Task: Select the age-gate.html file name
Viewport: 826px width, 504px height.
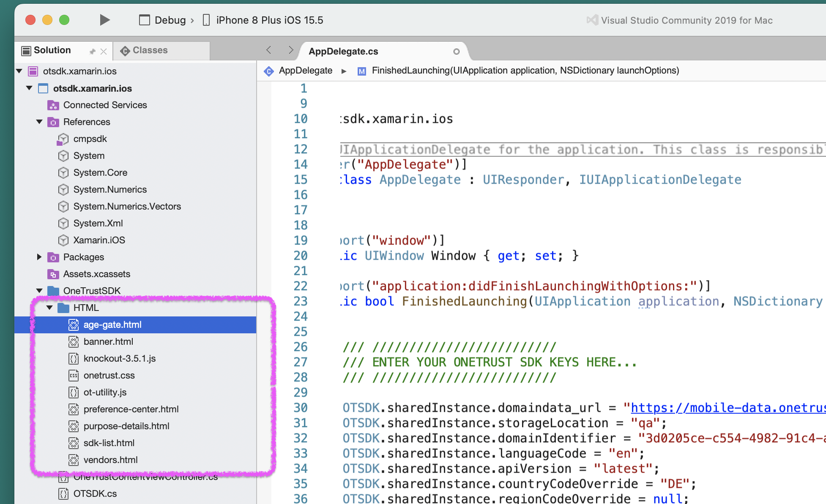Action: (112, 325)
